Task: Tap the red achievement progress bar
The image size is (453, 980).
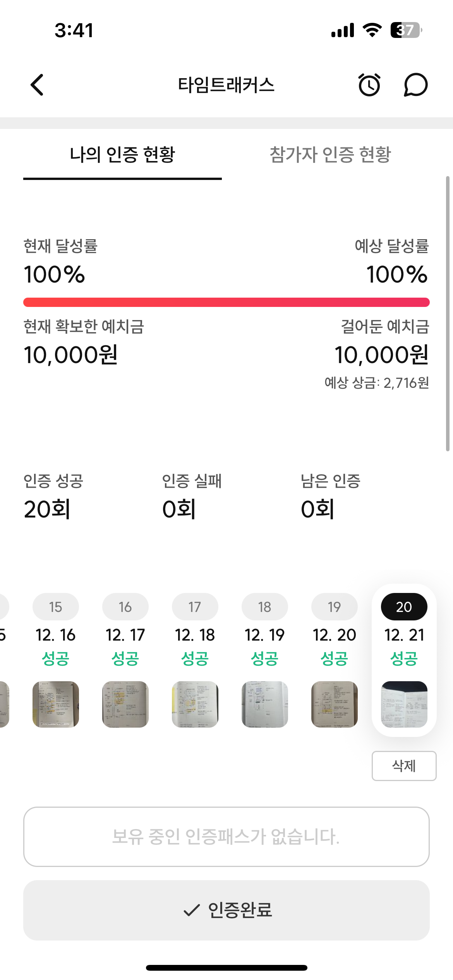Action: [226, 302]
